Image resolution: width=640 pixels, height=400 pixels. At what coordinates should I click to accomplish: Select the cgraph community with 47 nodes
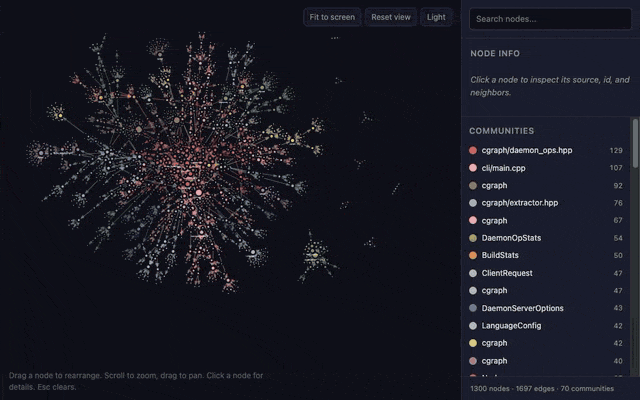546,291
